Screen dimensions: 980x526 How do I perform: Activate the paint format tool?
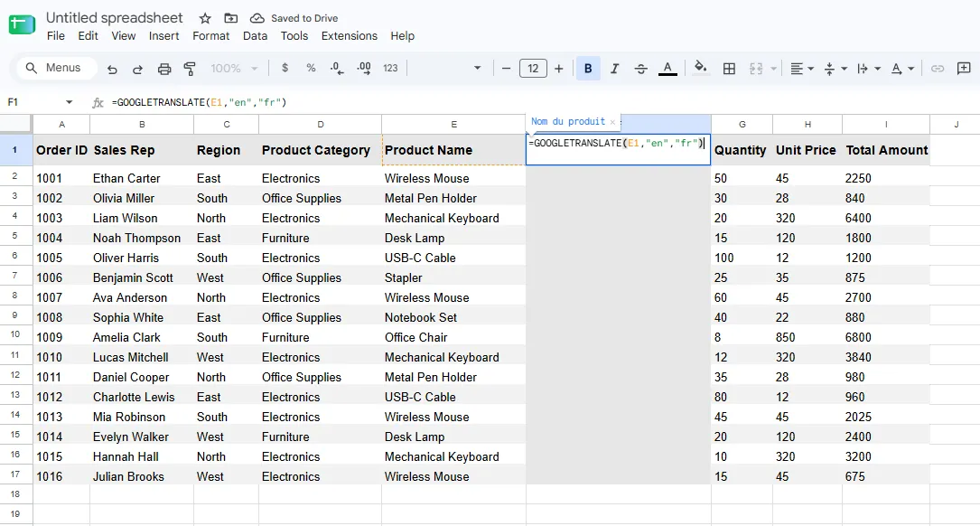[190, 69]
